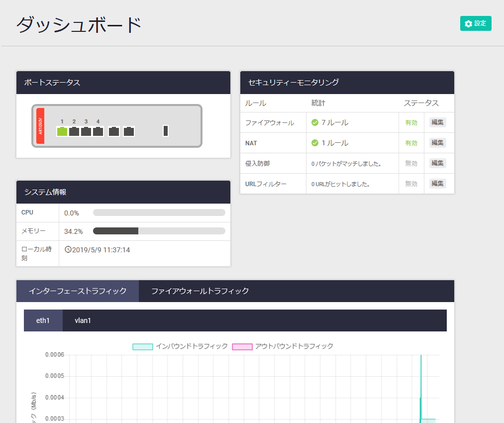Viewport: 504px width, 423px height.
Task: Click the 侵入防御 rule name cell
Action: pyautogui.click(x=273, y=163)
